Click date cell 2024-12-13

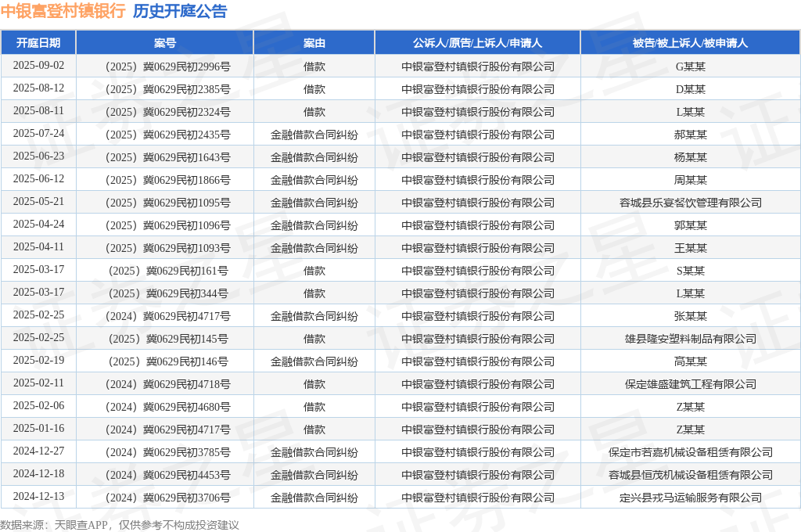pos(38,496)
